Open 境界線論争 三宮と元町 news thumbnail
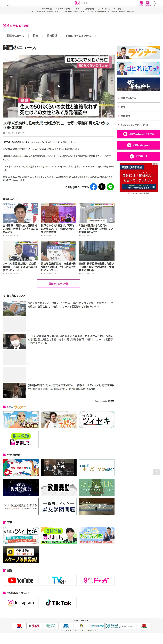This screenshot has width=163, height=644. pos(59,213)
